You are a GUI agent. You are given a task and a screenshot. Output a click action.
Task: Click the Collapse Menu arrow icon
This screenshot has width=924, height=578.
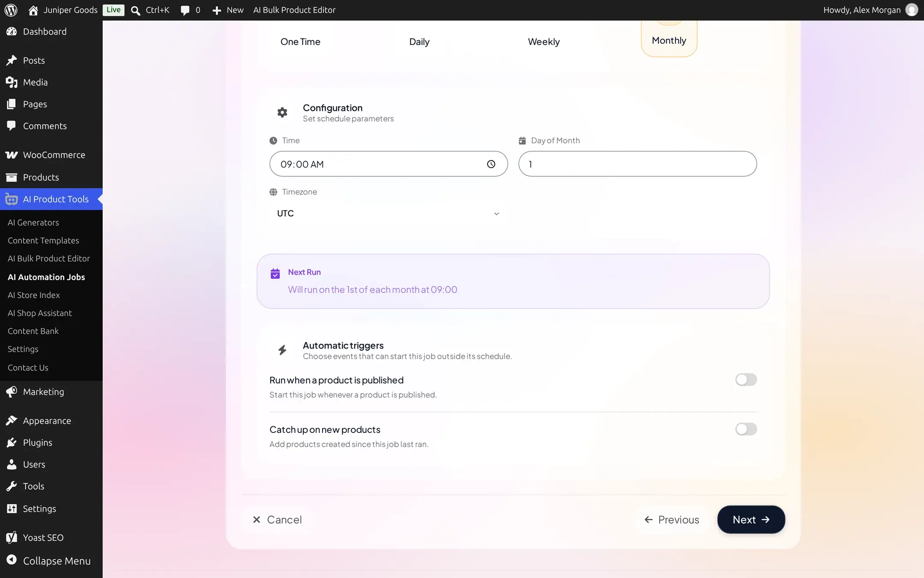pyautogui.click(x=12, y=560)
